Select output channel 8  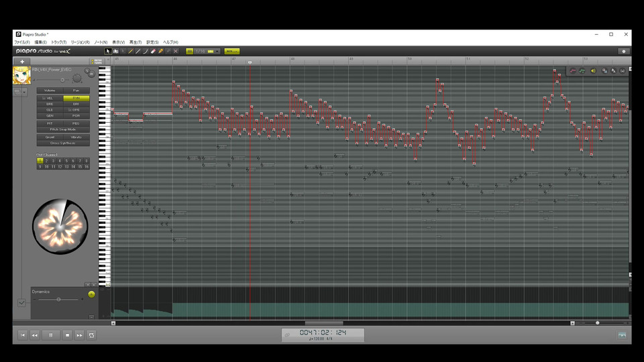tap(87, 161)
